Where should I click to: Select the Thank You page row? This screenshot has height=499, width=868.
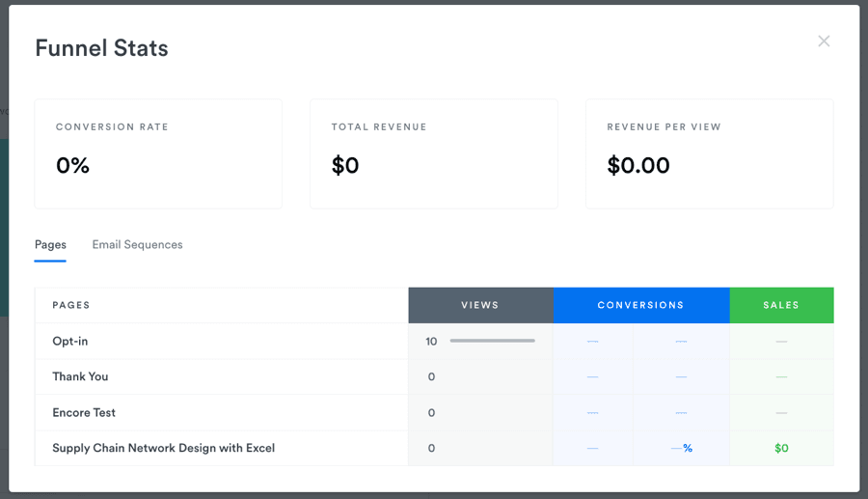80,376
